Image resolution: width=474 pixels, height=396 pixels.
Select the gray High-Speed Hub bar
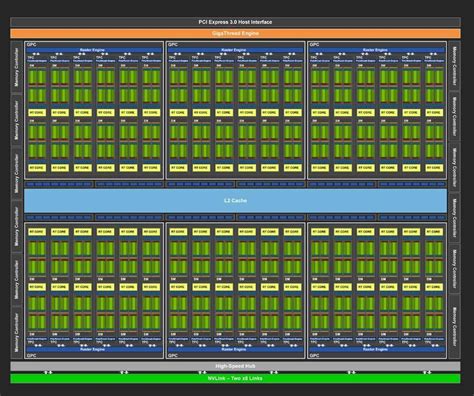235,366
